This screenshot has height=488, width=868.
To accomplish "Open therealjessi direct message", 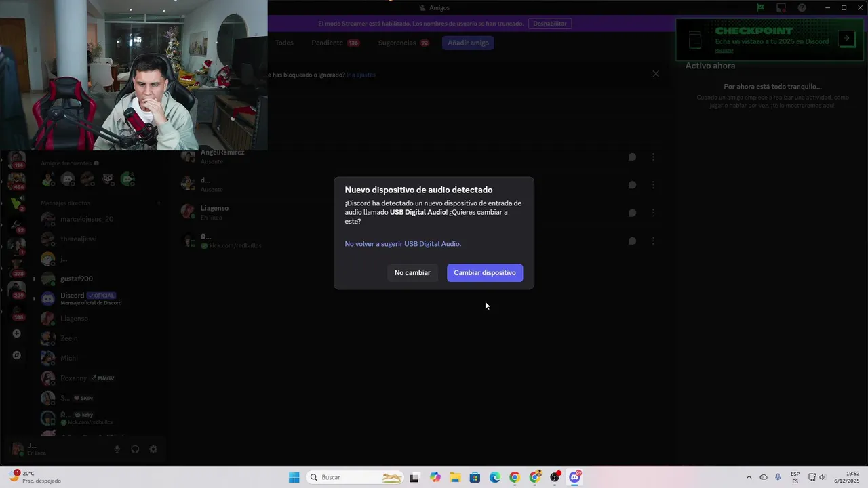I will (x=100, y=239).
